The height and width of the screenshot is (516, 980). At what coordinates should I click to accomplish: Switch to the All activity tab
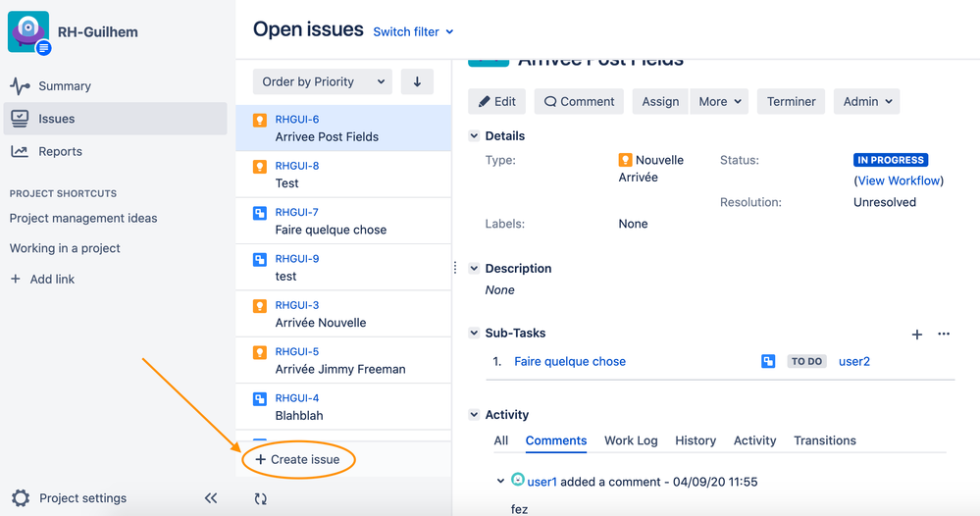click(x=500, y=440)
